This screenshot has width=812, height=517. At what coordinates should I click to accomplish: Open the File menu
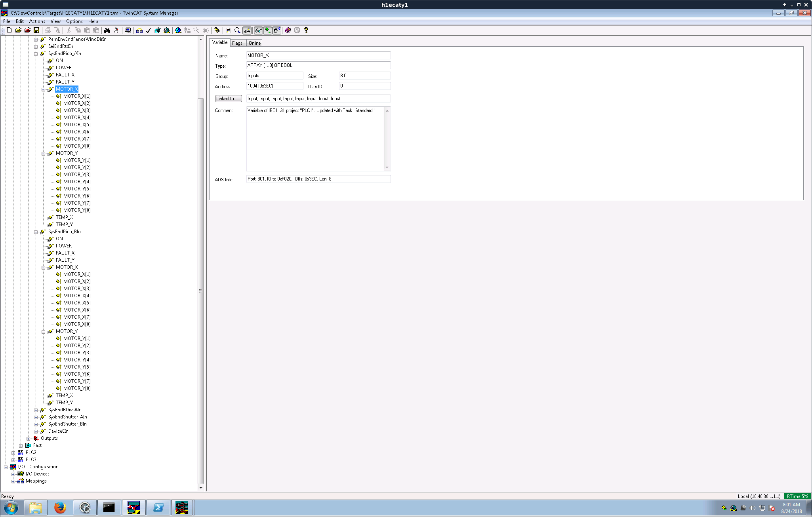(7, 21)
